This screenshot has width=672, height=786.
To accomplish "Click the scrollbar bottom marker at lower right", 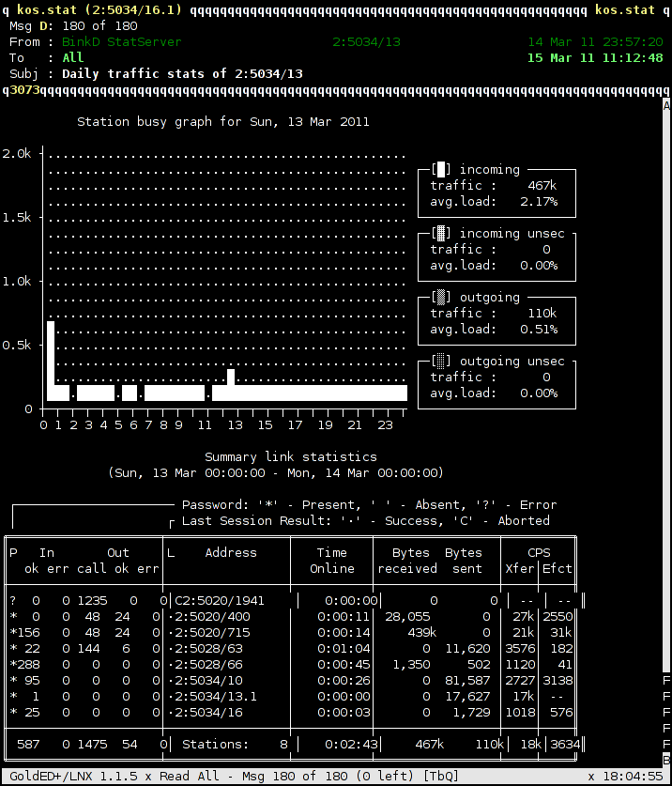I will pos(666,759).
